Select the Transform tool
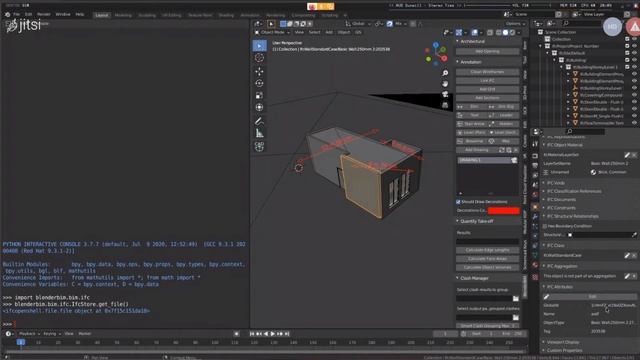 (259, 107)
